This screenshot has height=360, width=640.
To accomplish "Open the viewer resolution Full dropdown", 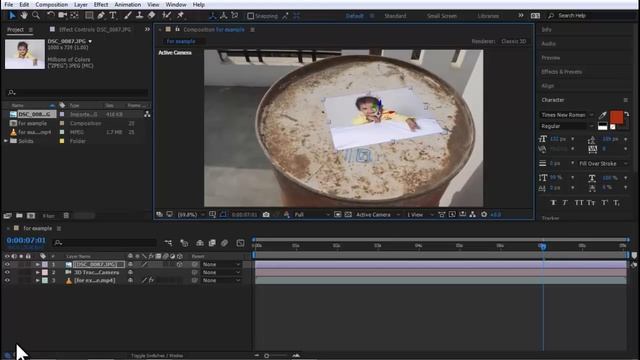I will pos(312,214).
